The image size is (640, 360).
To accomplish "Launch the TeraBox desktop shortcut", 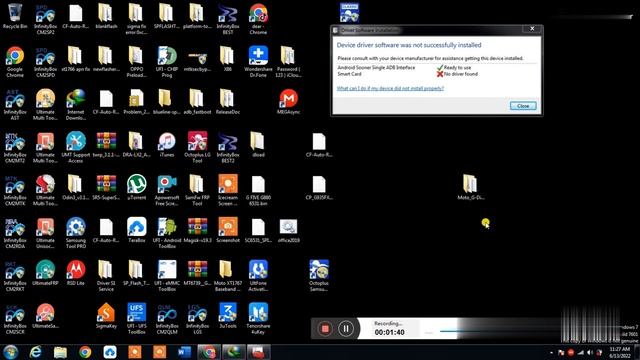I will (x=136, y=230).
